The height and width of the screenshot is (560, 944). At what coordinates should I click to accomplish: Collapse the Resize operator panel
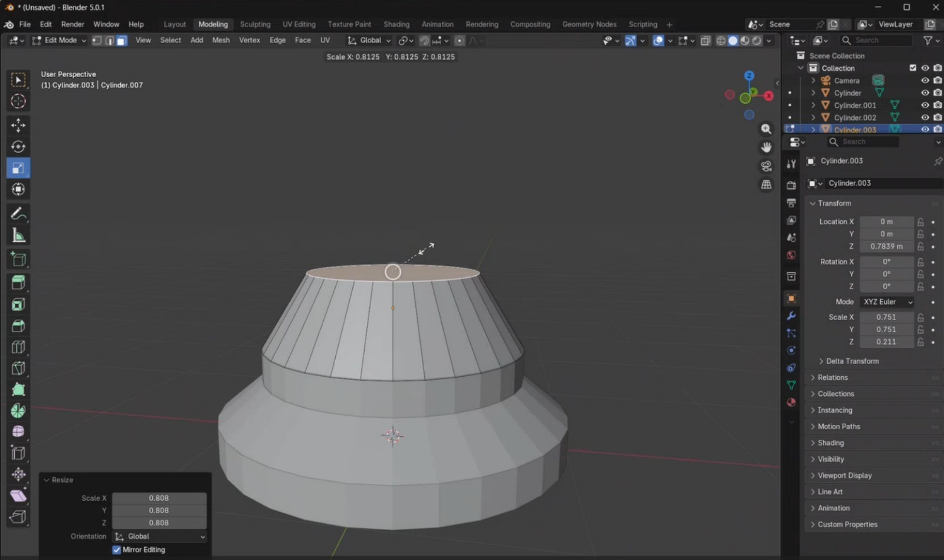tap(47, 480)
